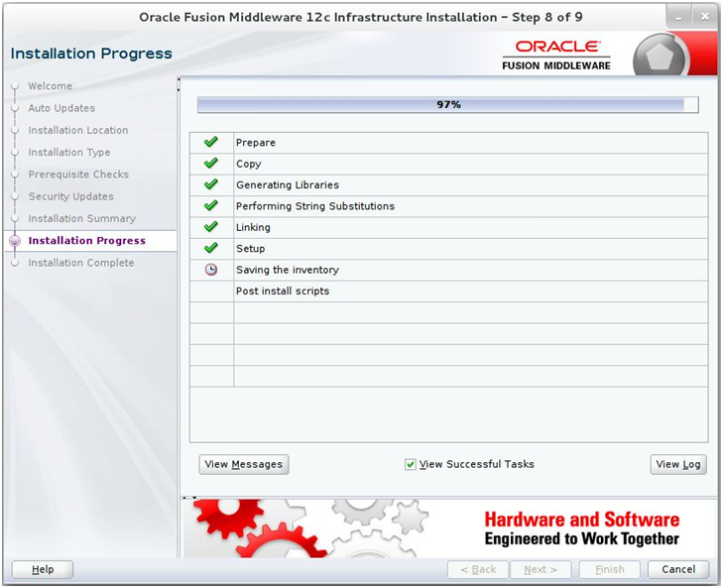Select the Installation Type step
This screenshot has height=588, width=723.
coord(69,152)
